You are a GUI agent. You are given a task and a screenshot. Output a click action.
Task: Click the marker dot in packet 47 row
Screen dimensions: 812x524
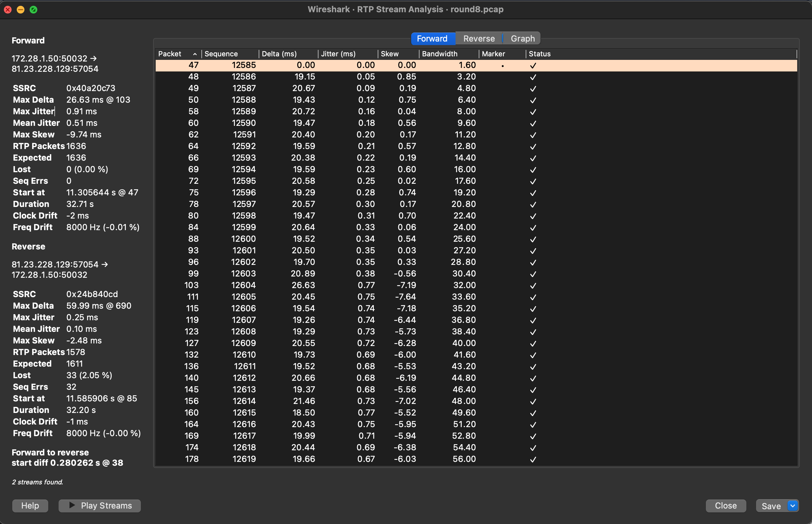coord(503,66)
